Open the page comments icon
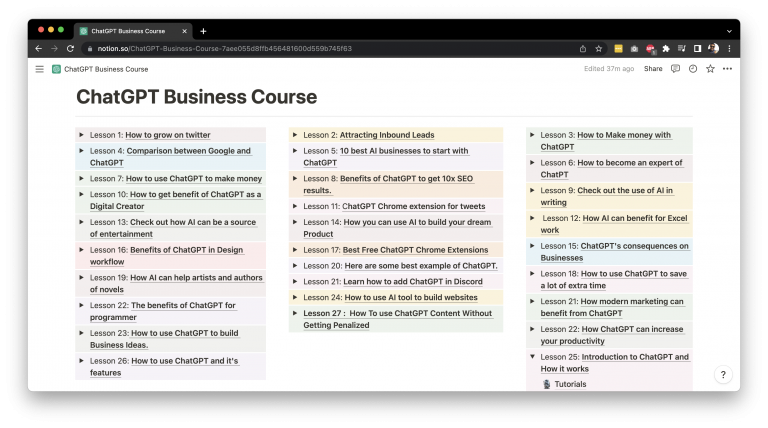This screenshot has height=428, width=768. (x=675, y=69)
